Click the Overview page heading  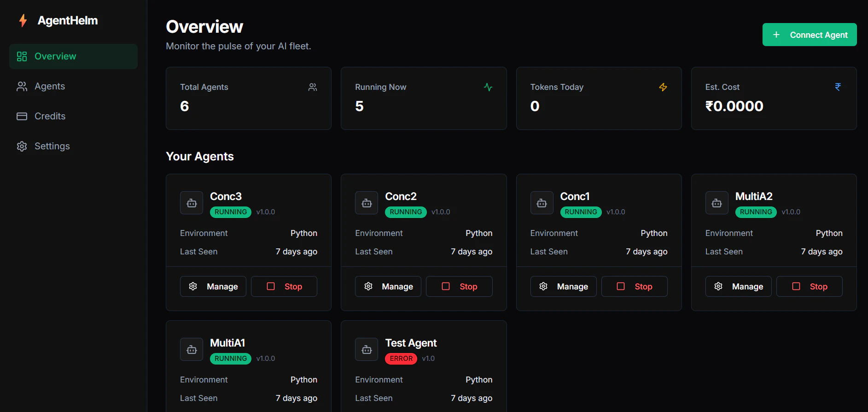[x=204, y=27]
